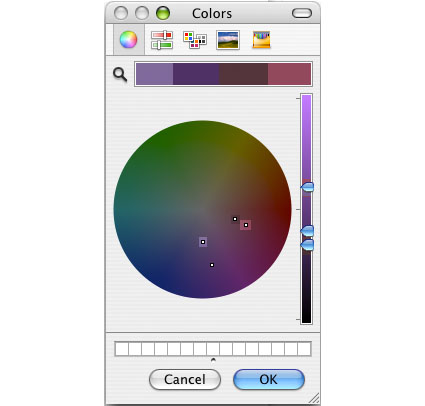The image size is (425, 406).
Task: Select the dark maroon-brown preview swatch
Action: (x=243, y=74)
